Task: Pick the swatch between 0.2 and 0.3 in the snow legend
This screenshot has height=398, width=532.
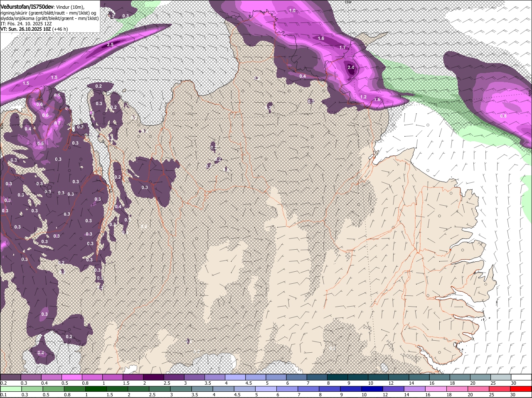Action: pyautogui.click(x=11, y=377)
